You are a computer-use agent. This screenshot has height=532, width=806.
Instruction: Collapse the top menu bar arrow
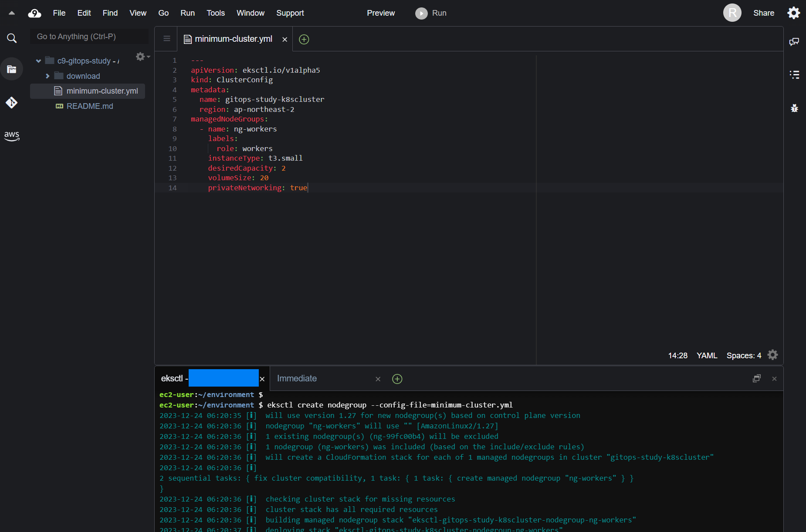click(x=12, y=13)
